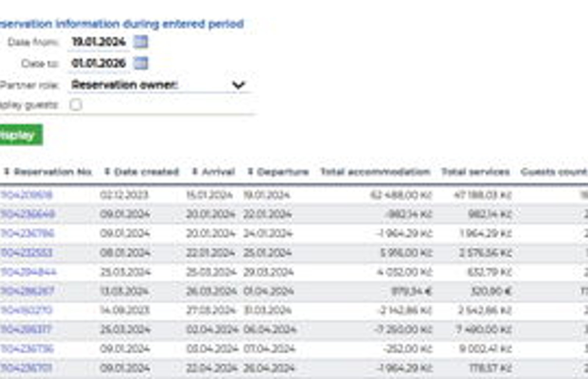Screen dimensions: 588x379
Task: Select accommodation total 979,34 €
Action: click(x=411, y=291)
